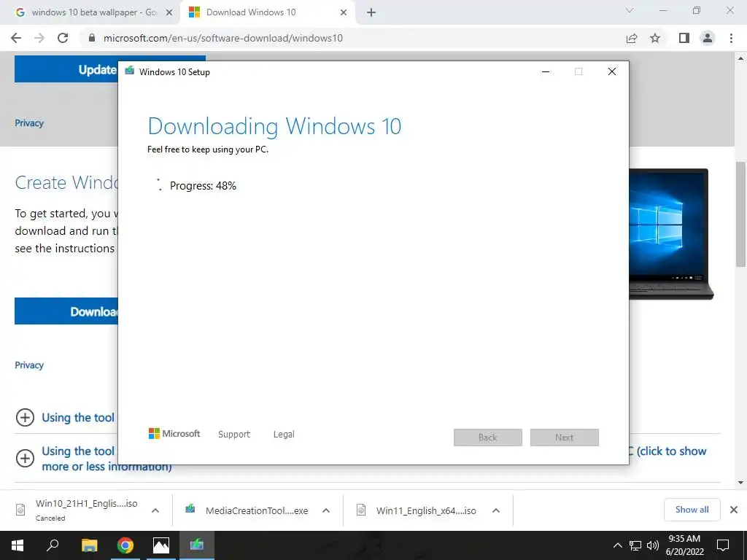Select Windows 10 Setup taskbar icon
Image resolution: width=747 pixels, height=560 pixels.
(x=197, y=545)
